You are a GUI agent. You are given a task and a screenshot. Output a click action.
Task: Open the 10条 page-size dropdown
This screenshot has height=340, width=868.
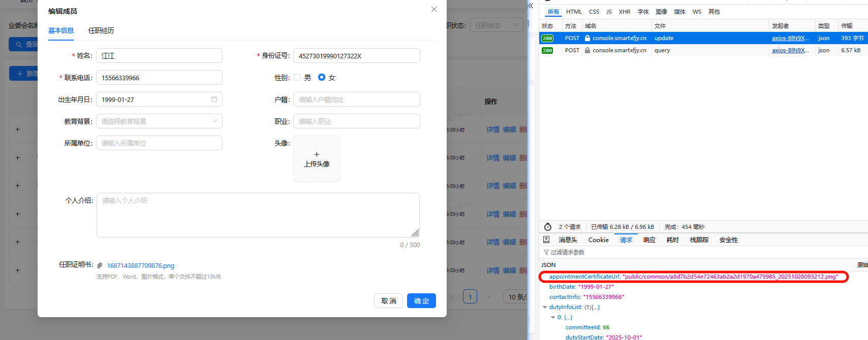pos(515,297)
